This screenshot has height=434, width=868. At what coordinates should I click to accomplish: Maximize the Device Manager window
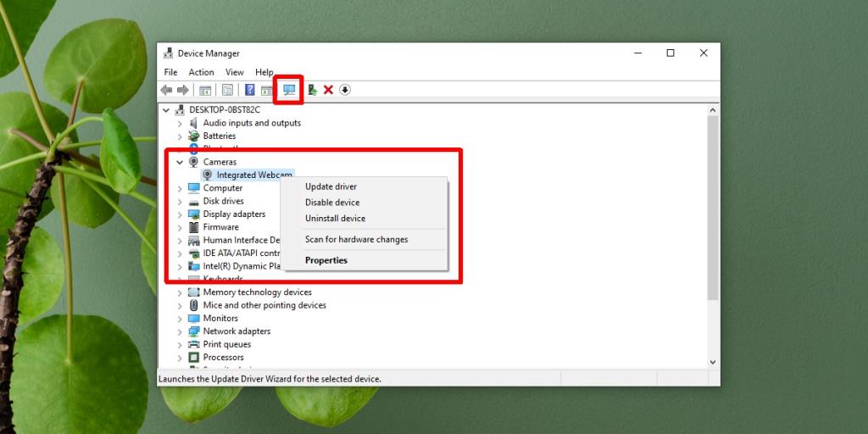(670, 53)
